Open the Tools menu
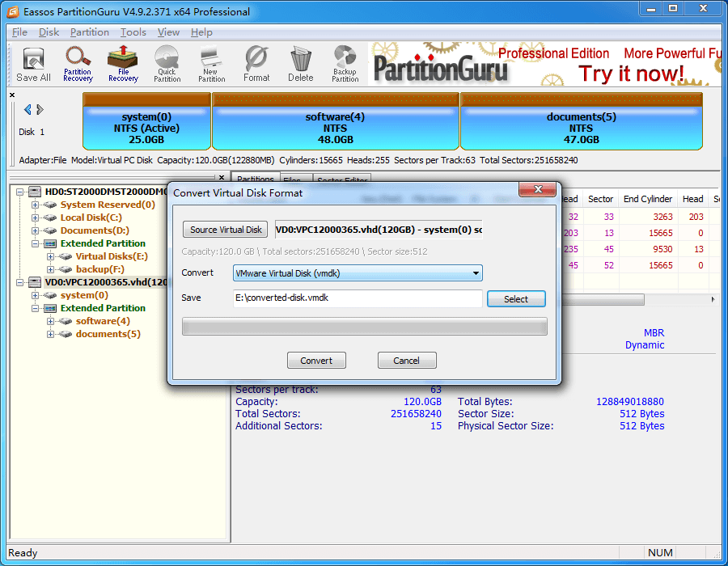Image resolution: width=728 pixels, height=566 pixels. click(x=133, y=32)
